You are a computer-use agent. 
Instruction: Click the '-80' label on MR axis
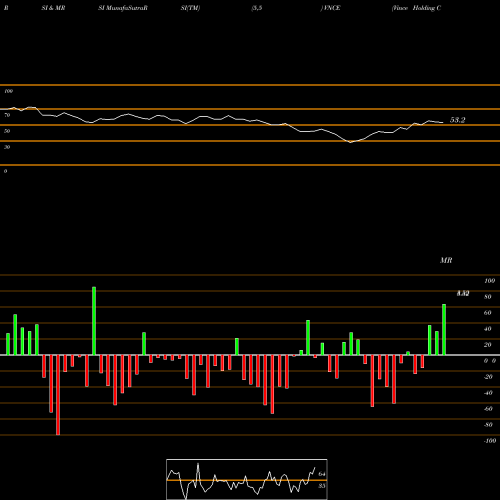click(x=488, y=425)
